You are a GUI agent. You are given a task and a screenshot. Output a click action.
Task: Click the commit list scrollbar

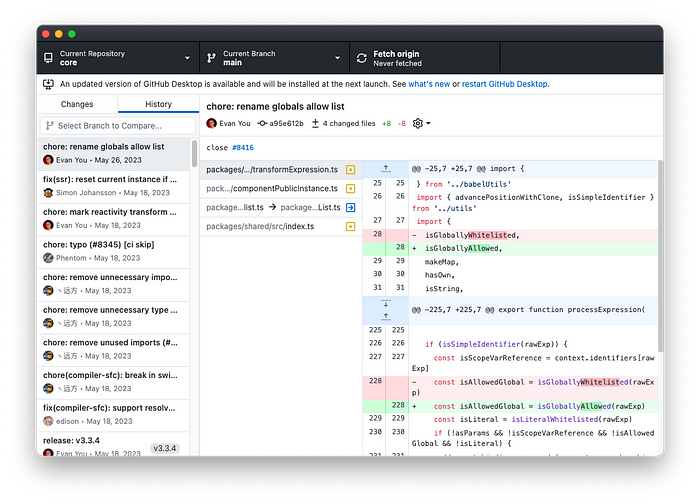pyautogui.click(x=194, y=154)
